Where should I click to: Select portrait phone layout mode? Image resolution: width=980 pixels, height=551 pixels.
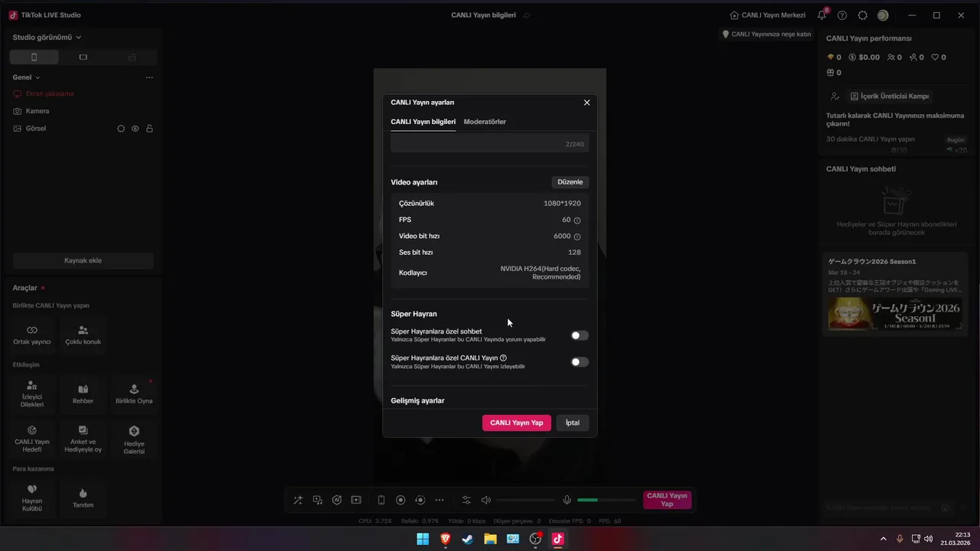point(34,57)
